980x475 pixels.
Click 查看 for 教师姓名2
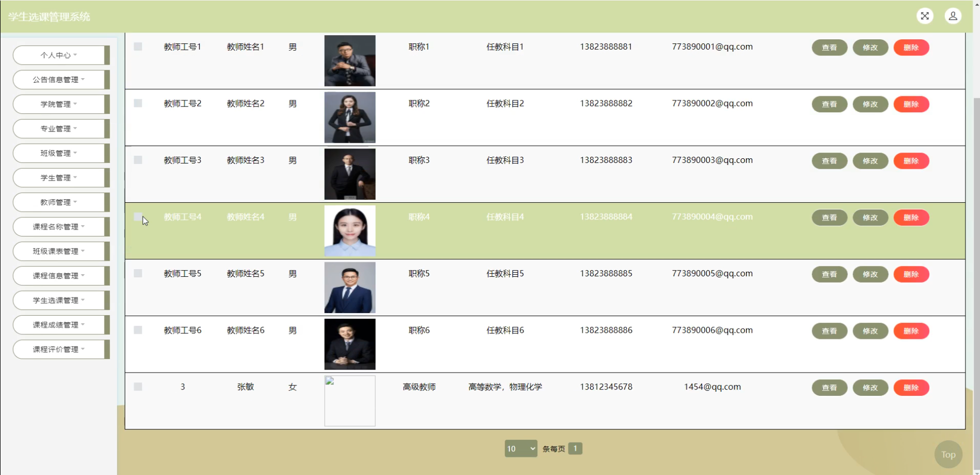click(x=829, y=104)
